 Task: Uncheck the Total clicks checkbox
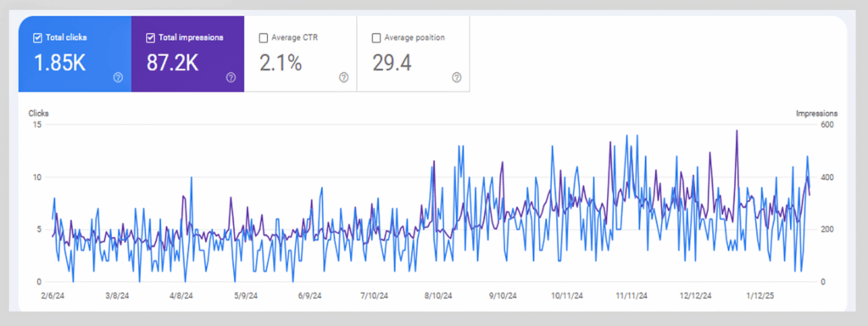(x=37, y=38)
